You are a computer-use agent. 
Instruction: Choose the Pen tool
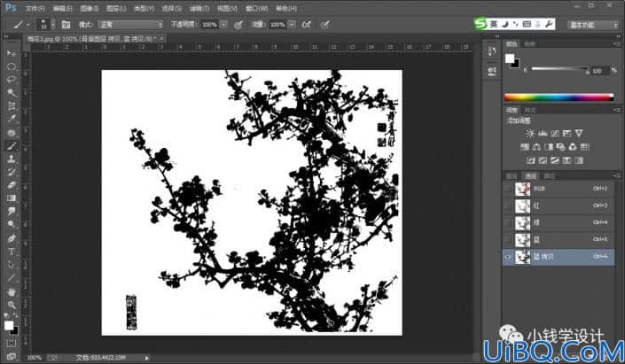tap(12, 238)
